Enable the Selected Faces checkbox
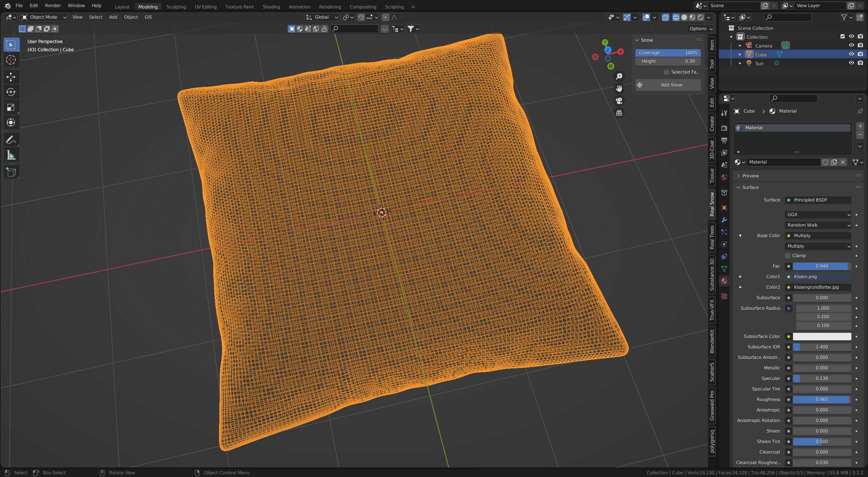 (667, 72)
